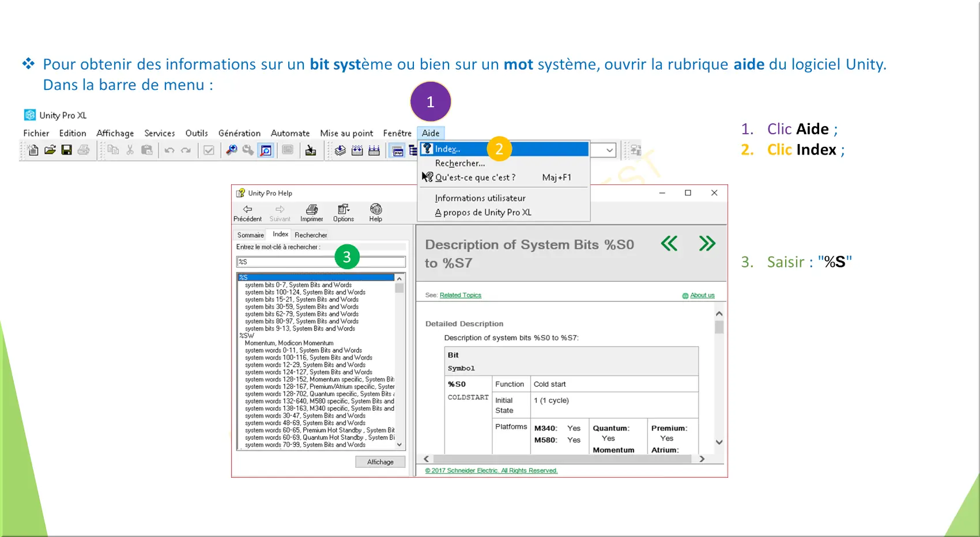The image size is (980, 537).
Task: Open the Génération menu
Action: pyautogui.click(x=239, y=133)
